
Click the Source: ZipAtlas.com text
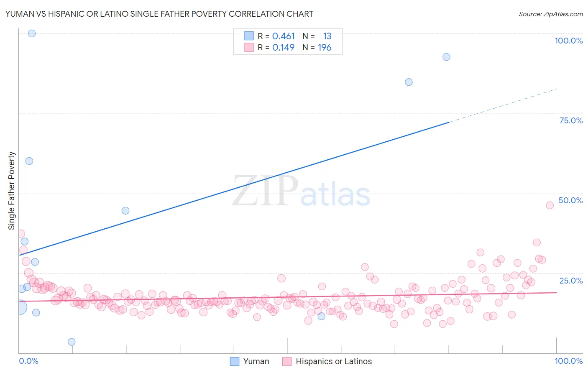click(x=550, y=14)
